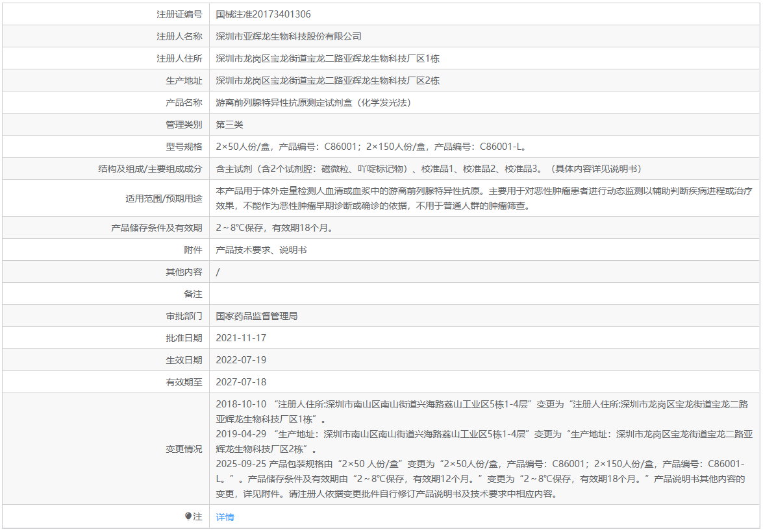
Task: Click the 其他内容 label
Action: click(x=184, y=272)
